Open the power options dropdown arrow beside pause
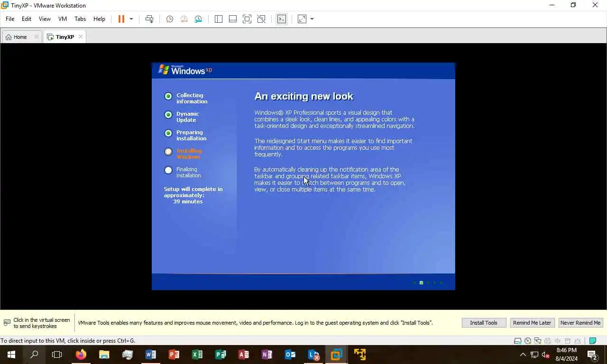 [131, 19]
